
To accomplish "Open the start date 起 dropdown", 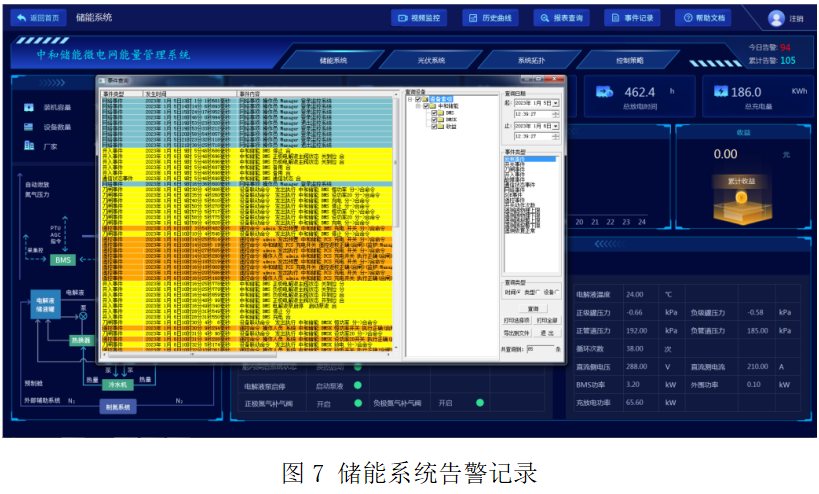I will [x=555, y=103].
